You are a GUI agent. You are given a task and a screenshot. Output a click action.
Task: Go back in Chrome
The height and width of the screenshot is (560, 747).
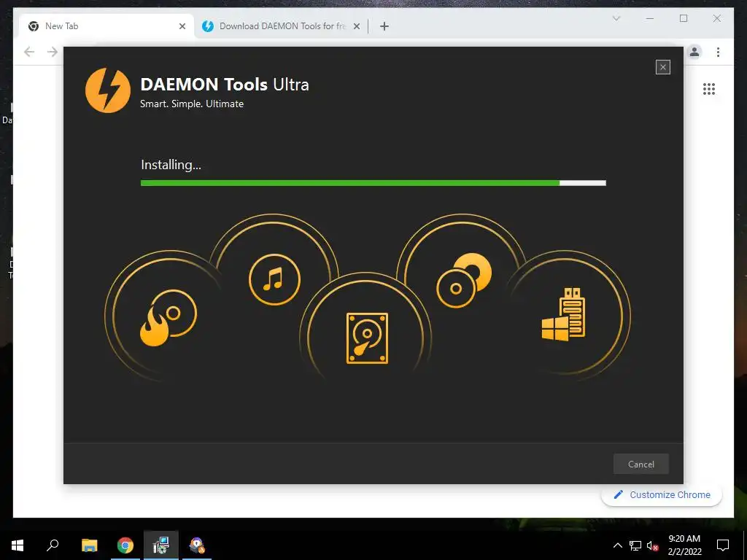pyautogui.click(x=29, y=52)
